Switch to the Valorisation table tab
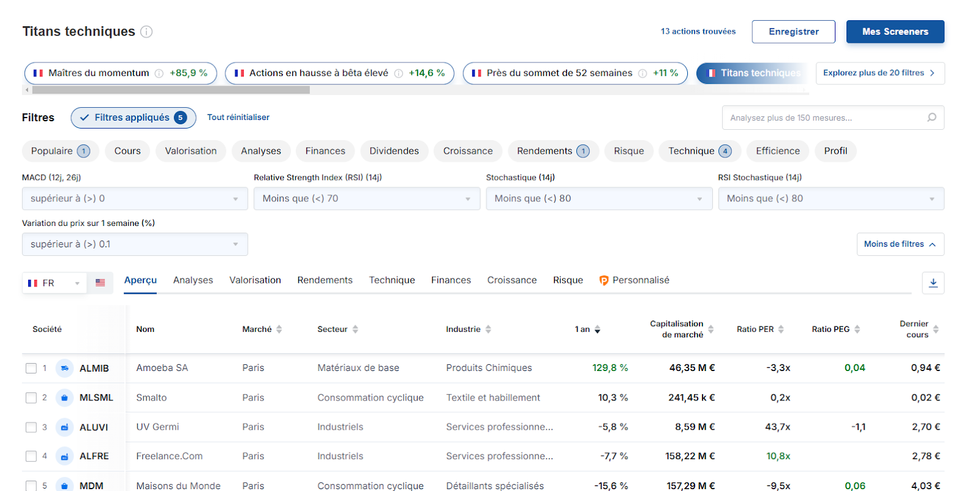This screenshot has width=980, height=491. coord(255,280)
